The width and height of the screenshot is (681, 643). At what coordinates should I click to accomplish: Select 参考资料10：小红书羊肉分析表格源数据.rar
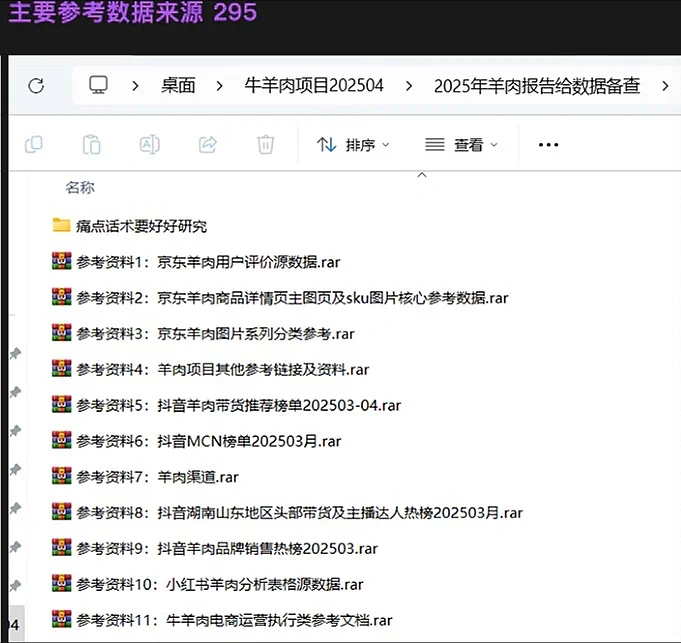coord(220,584)
